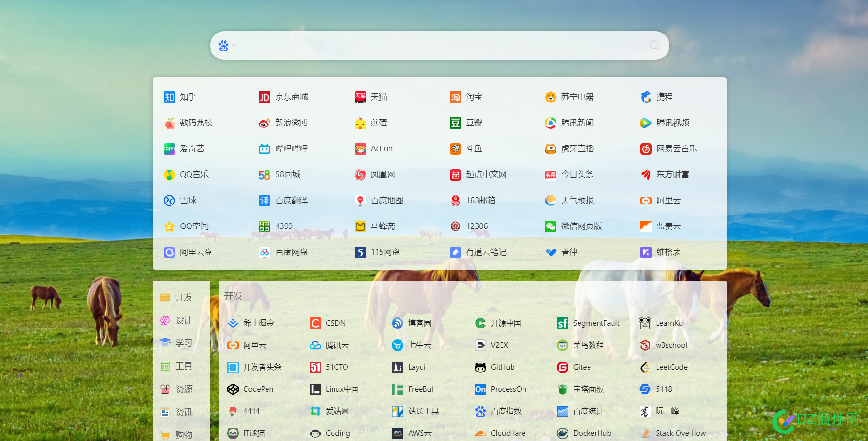Click the 新浪微博 icon
Viewport: 868px width, 441px height.
265,123
